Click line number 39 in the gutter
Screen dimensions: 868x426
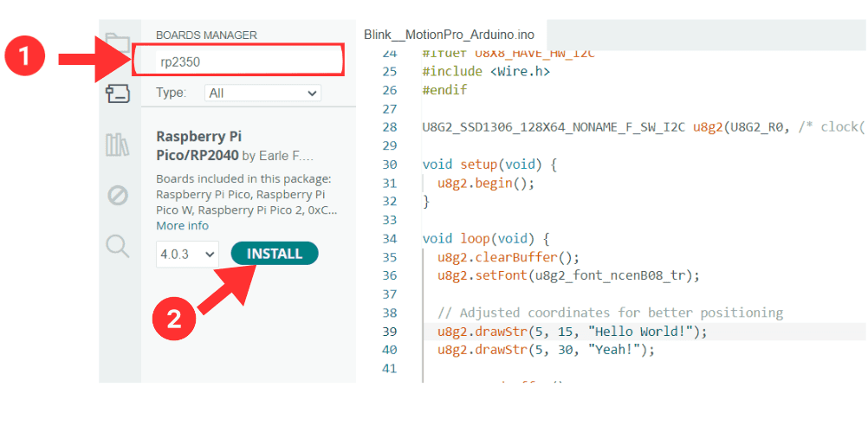388,332
